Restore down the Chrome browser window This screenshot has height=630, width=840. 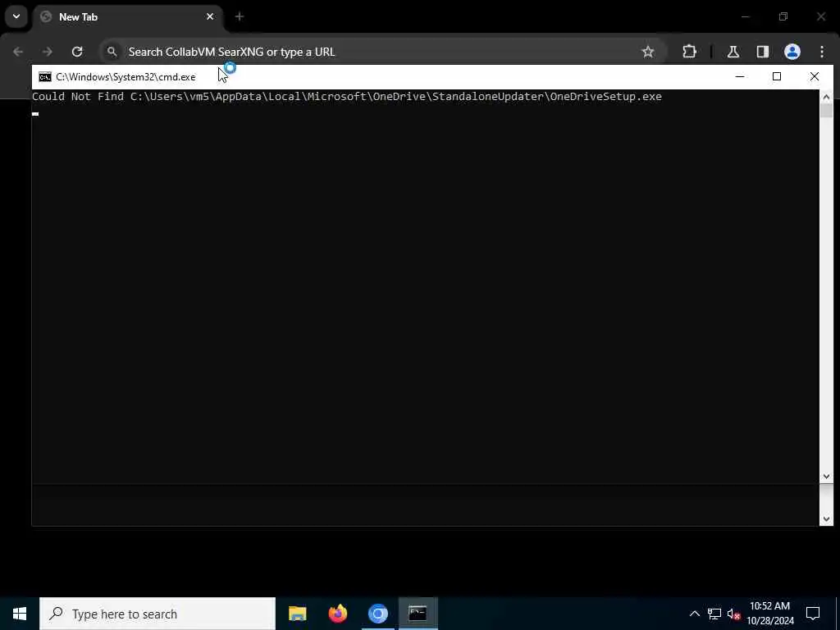point(783,16)
